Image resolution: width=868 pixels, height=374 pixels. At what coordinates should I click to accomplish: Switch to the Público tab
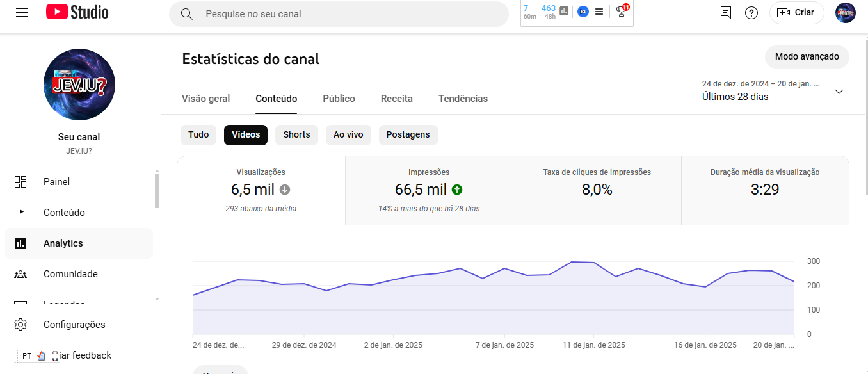click(x=339, y=99)
